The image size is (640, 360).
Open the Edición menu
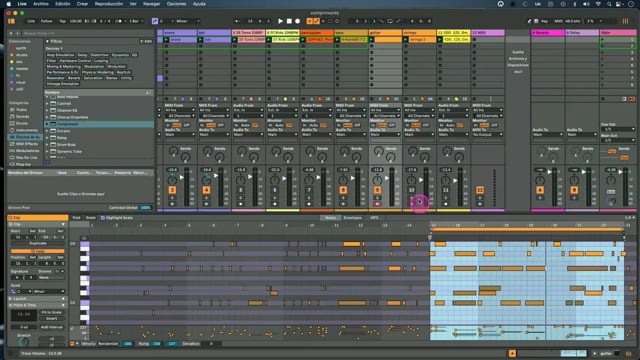coord(62,4)
